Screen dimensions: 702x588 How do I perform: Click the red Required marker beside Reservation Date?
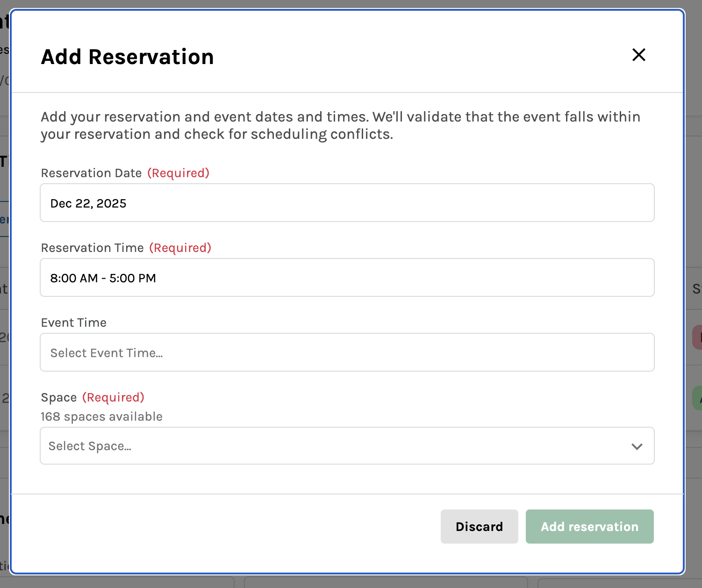click(x=178, y=173)
